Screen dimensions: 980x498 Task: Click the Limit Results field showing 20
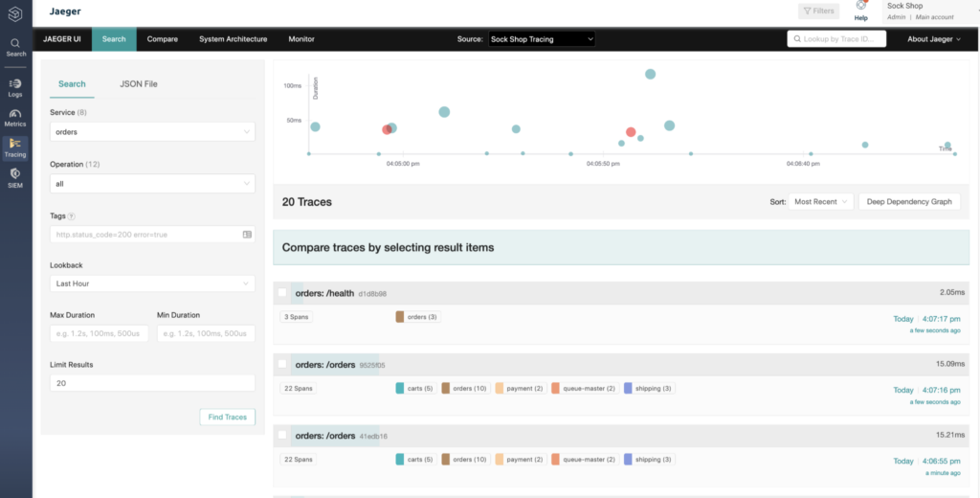click(152, 383)
